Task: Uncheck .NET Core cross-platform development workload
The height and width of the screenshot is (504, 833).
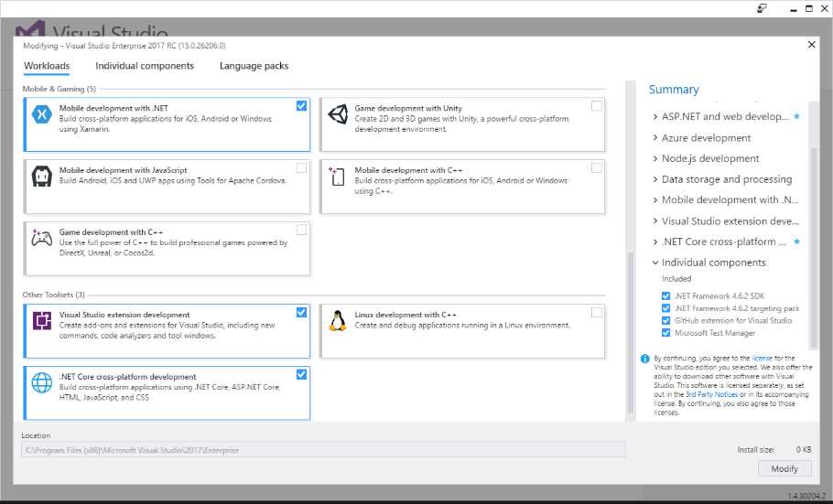Action: coord(301,374)
